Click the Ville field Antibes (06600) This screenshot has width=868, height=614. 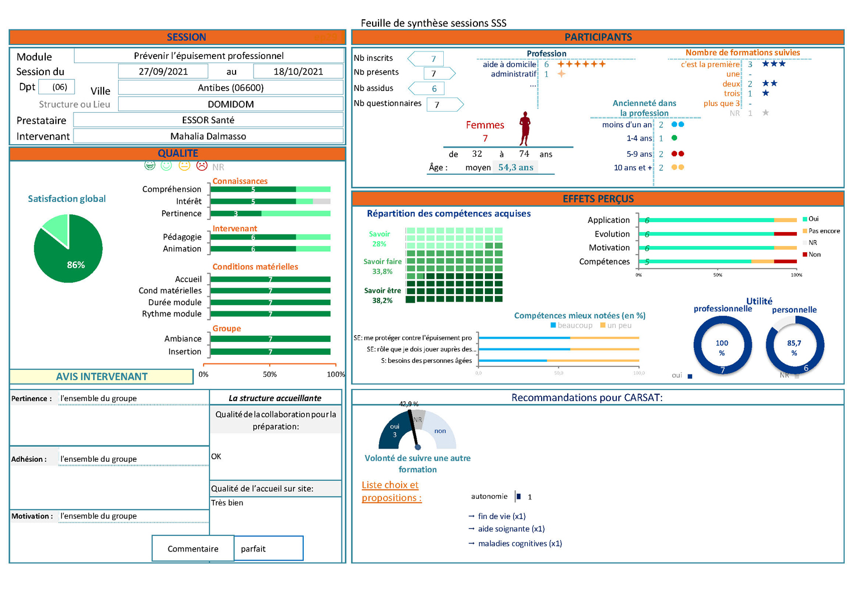[x=231, y=87]
